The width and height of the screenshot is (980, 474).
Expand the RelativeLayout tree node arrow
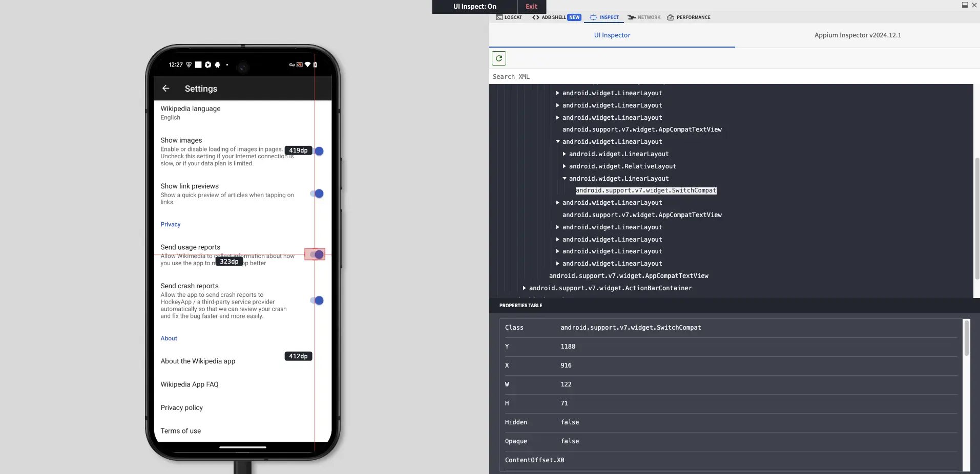pos(564,166)
